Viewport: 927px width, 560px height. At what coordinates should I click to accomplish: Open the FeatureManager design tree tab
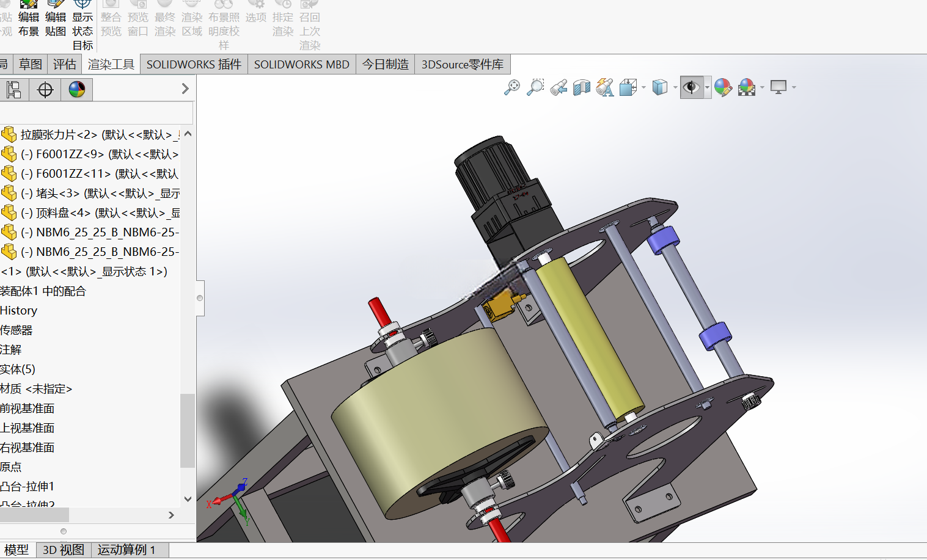[x=14, y=90]
